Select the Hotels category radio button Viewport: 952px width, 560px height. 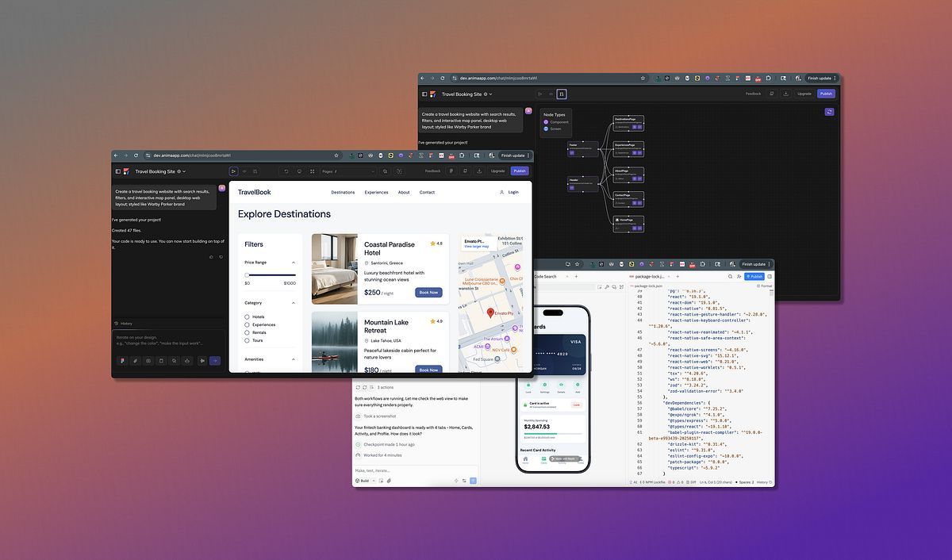click(x=247, y=316)
